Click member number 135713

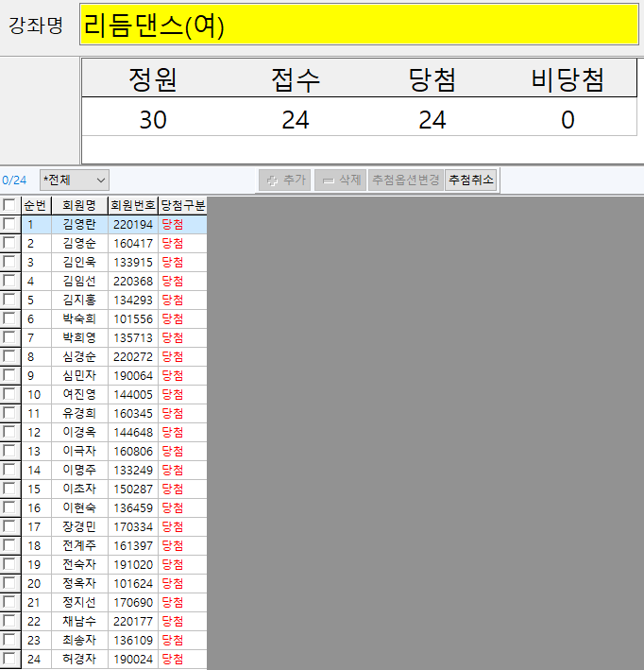point(133,337)
